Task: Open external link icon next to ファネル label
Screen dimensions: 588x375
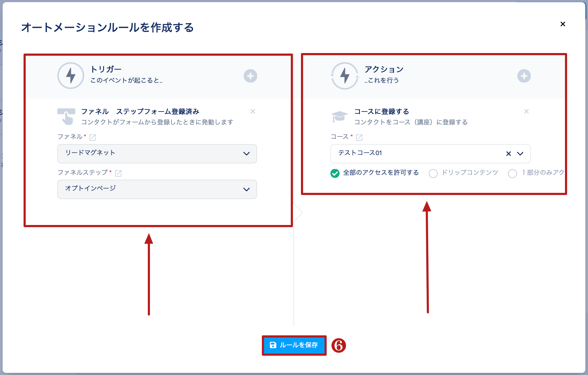Action: (93, 137)
